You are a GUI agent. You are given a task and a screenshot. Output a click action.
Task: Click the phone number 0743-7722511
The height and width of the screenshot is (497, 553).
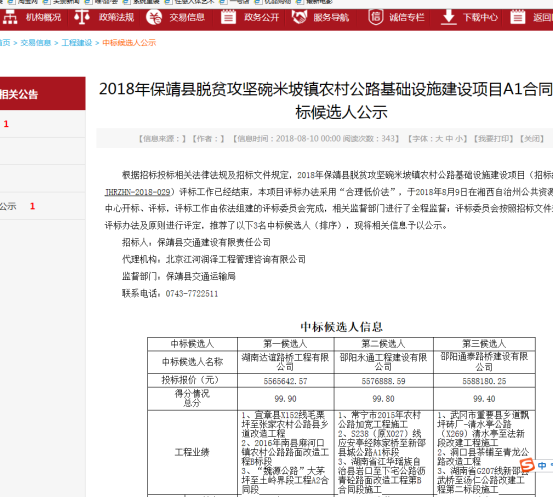192,294
